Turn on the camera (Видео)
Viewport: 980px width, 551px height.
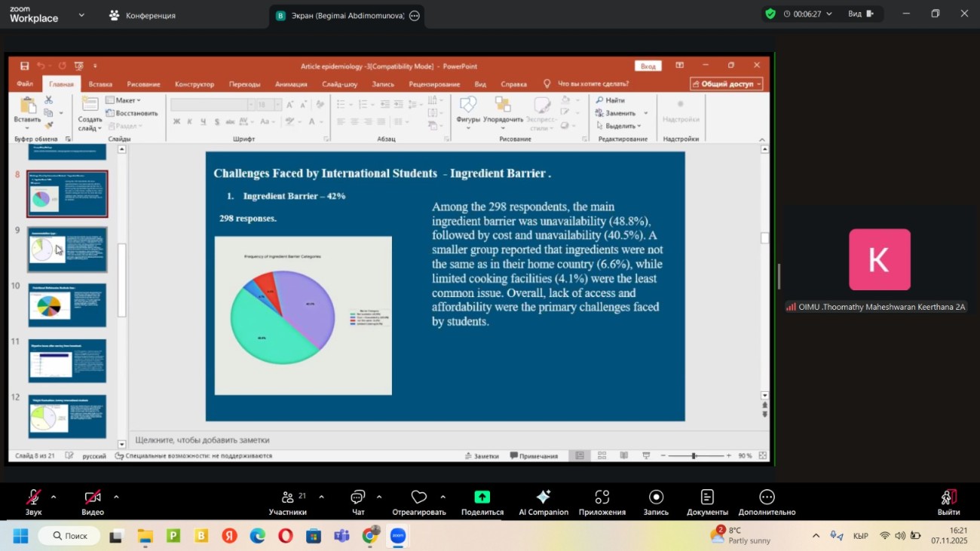tap(93, 497)
